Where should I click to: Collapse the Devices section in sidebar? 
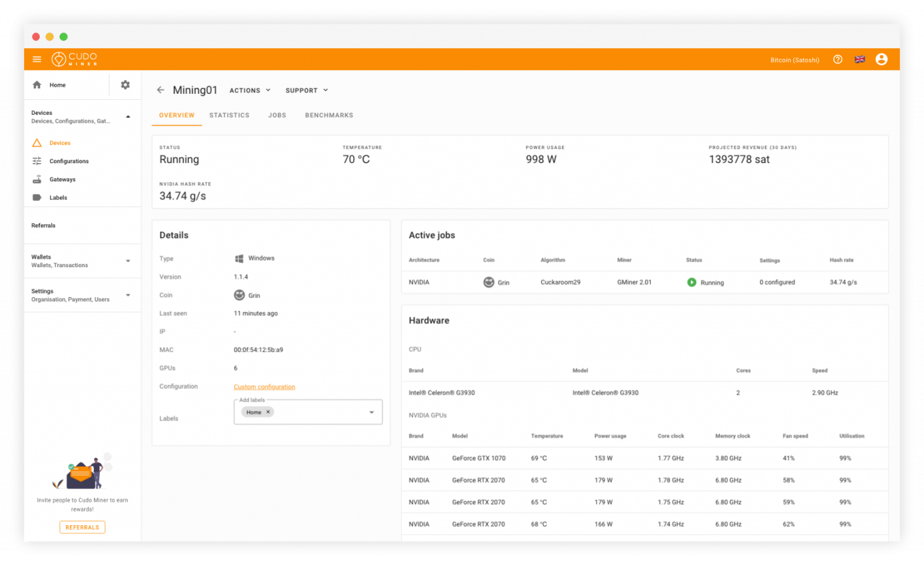click(127, 116)
